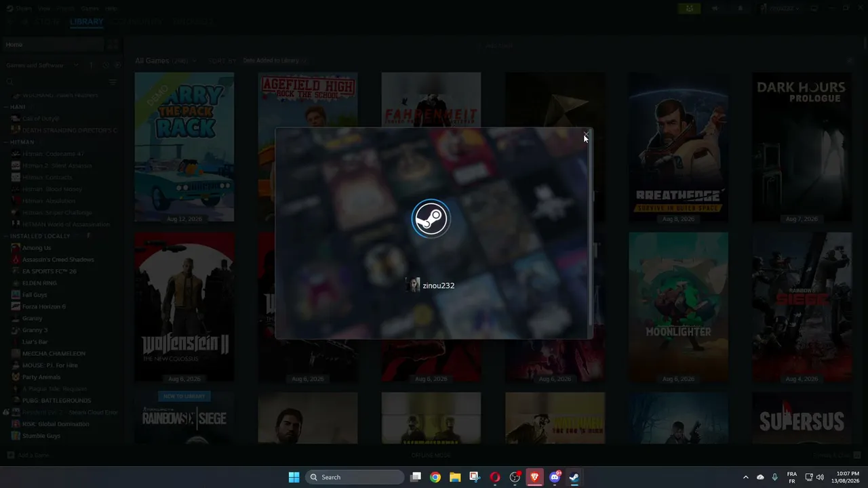Launch Google Chrome from the taskbar
Viewport: 868px width, 488px height.
click(x=435, y=477)
